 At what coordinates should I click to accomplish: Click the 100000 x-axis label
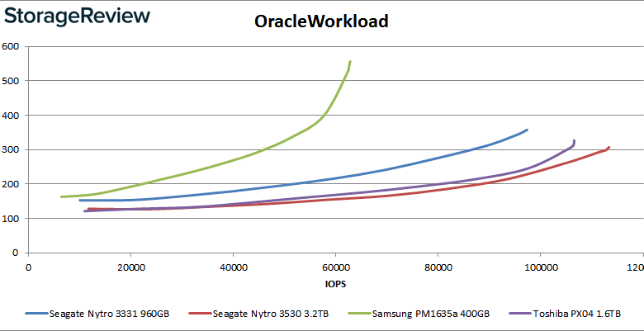[540, 267]
